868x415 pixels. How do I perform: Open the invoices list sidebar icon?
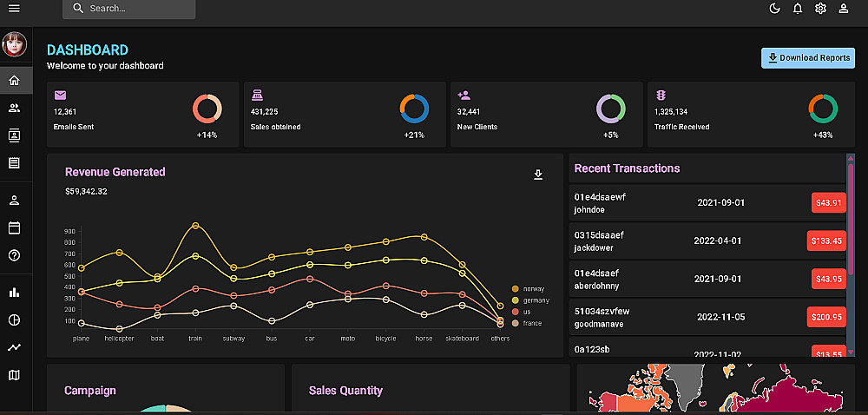pyautogui.click(x=15, y=162)
